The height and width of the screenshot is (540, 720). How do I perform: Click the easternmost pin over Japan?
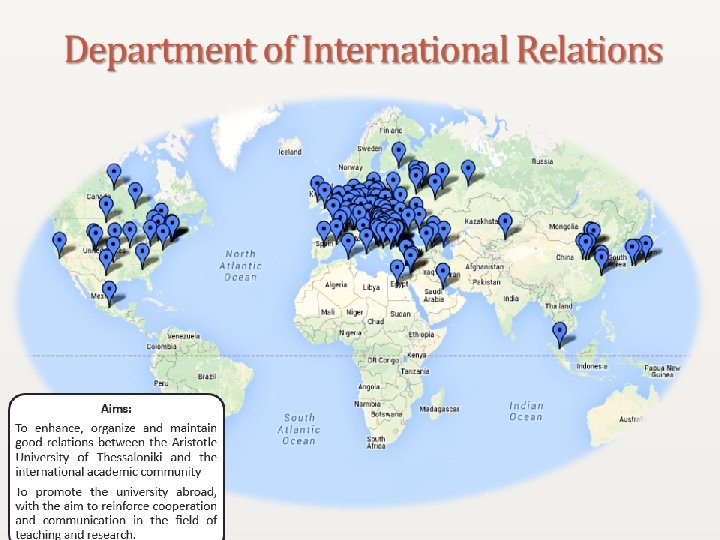[x=646, y=247]
